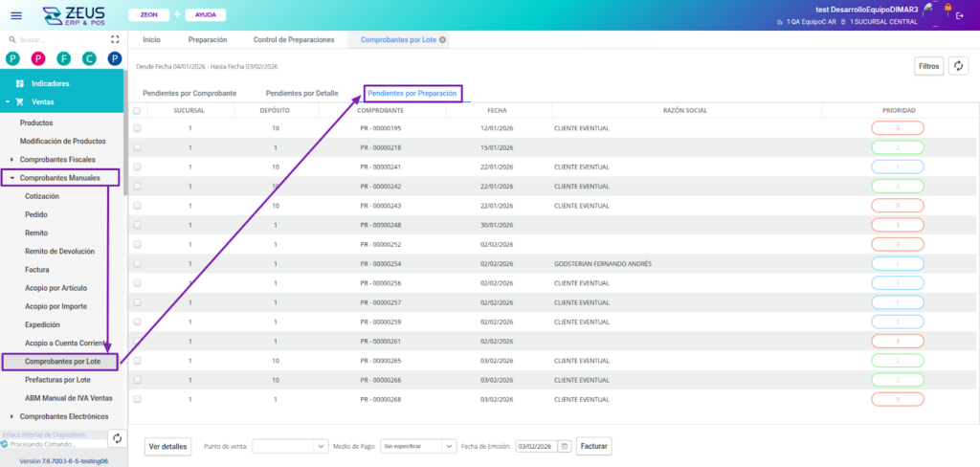Open the hamburger menu in the header
This screenshot has width=980, height=467.
pyautogui.click(x=15, y=15)
